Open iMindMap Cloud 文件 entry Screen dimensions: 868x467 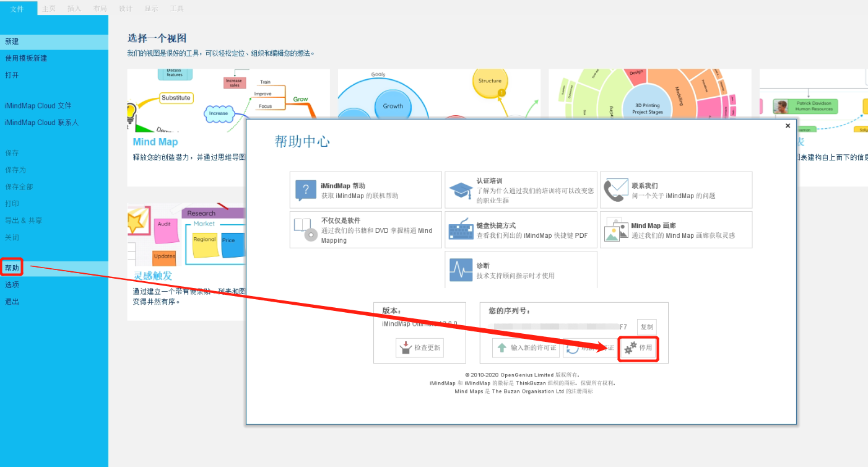click(38, 106)
